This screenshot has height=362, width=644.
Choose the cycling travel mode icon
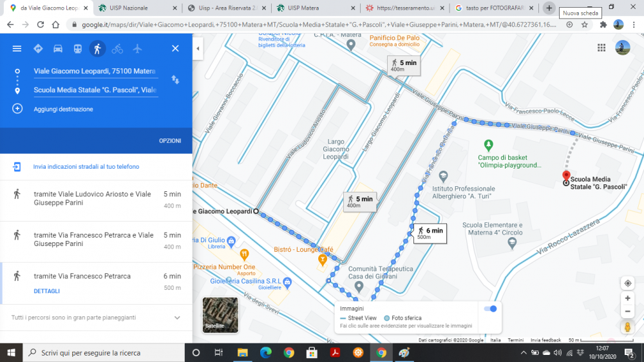pos(117,48)
